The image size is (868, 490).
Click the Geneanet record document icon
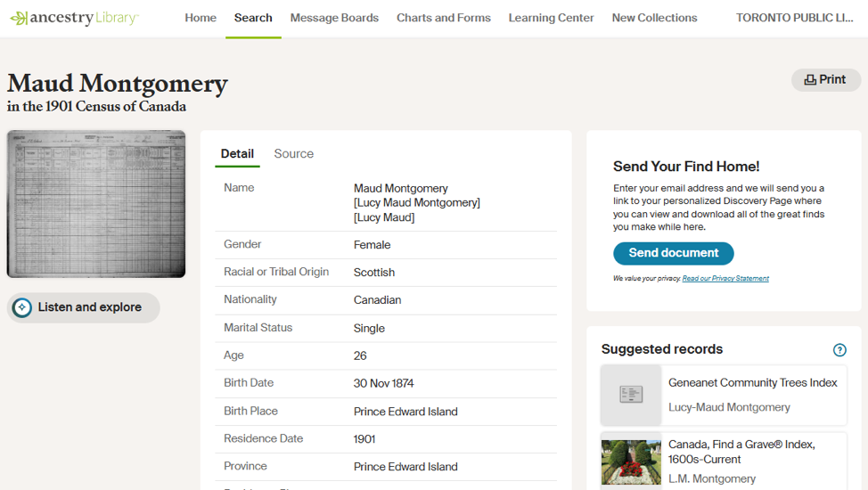(x=631, y=394)
